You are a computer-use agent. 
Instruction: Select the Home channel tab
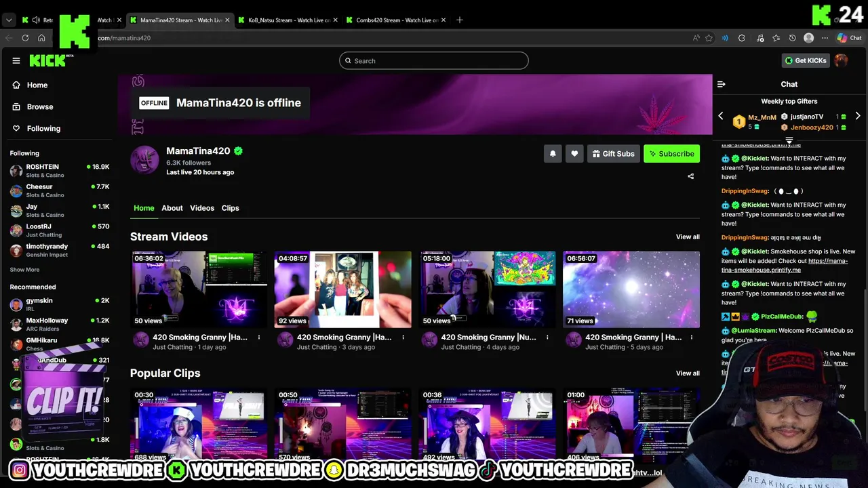[144, 208]
